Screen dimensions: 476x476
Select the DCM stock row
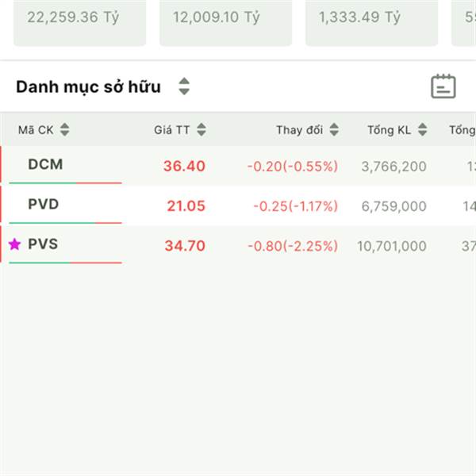(x=238, y=166)
